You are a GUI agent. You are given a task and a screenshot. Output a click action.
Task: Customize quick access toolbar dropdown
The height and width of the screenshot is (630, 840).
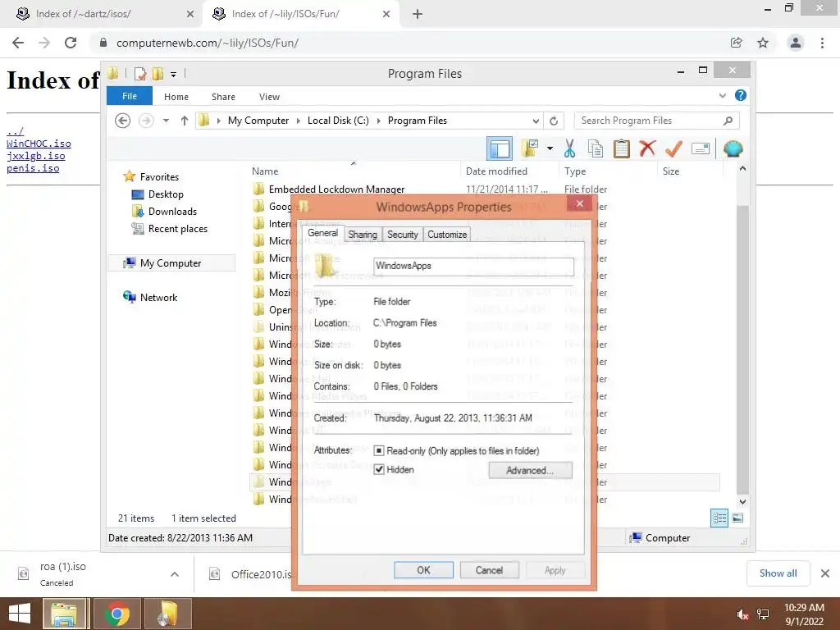(x=174, y=74)
